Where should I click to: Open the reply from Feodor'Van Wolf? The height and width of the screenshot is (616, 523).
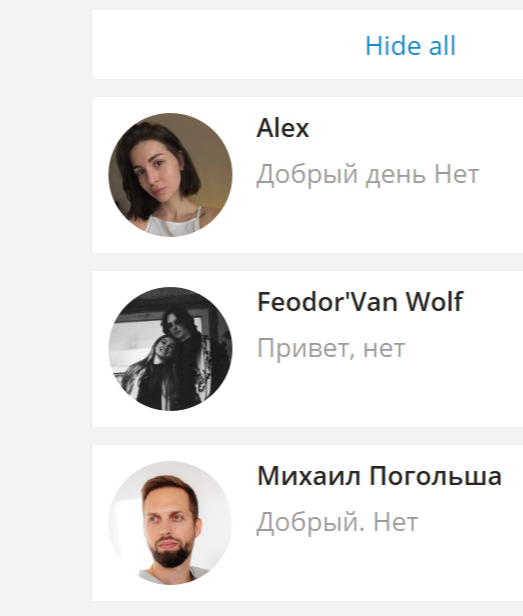331,348
